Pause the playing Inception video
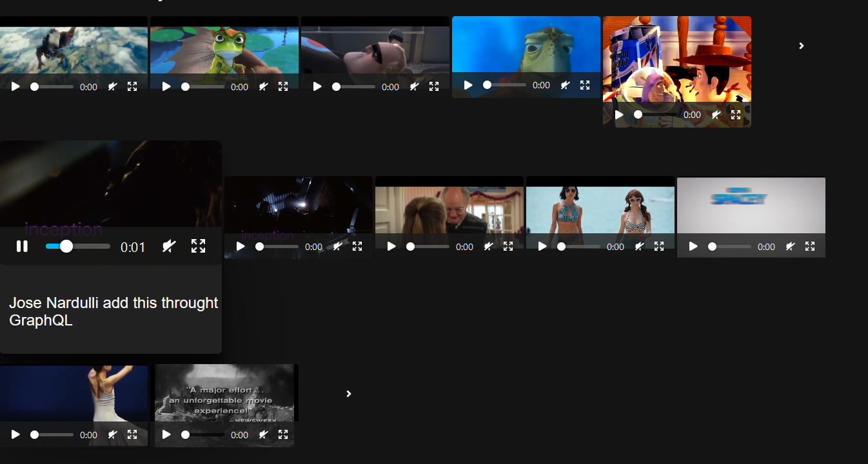Image resolution: width=868 pixels, height=464 pixels. [x=22, y=246]
